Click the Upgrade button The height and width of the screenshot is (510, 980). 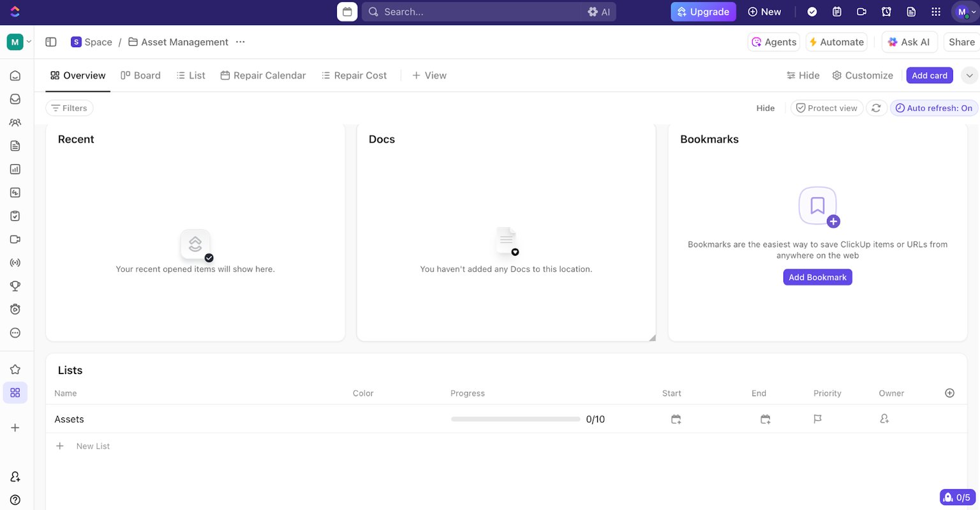[x=703, y=11]
